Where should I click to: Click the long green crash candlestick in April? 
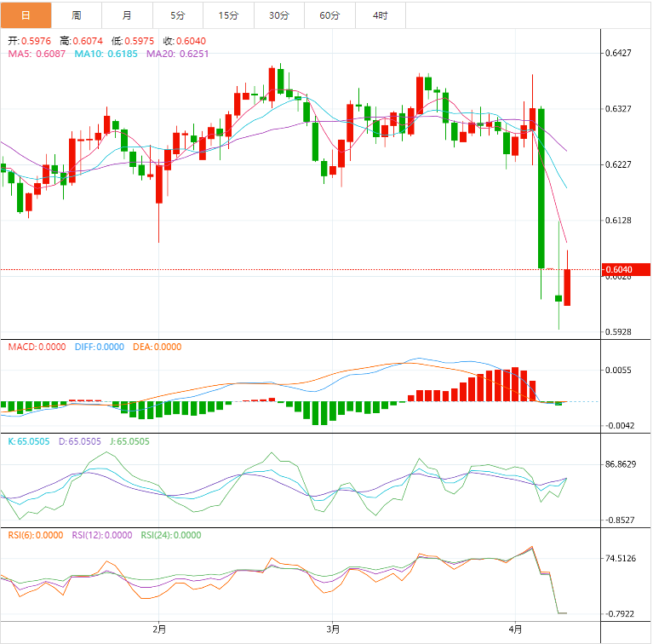click(541, 188)
